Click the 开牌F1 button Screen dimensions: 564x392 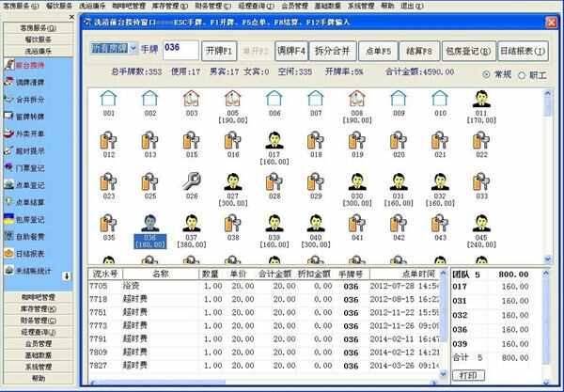tap(219, 51)
